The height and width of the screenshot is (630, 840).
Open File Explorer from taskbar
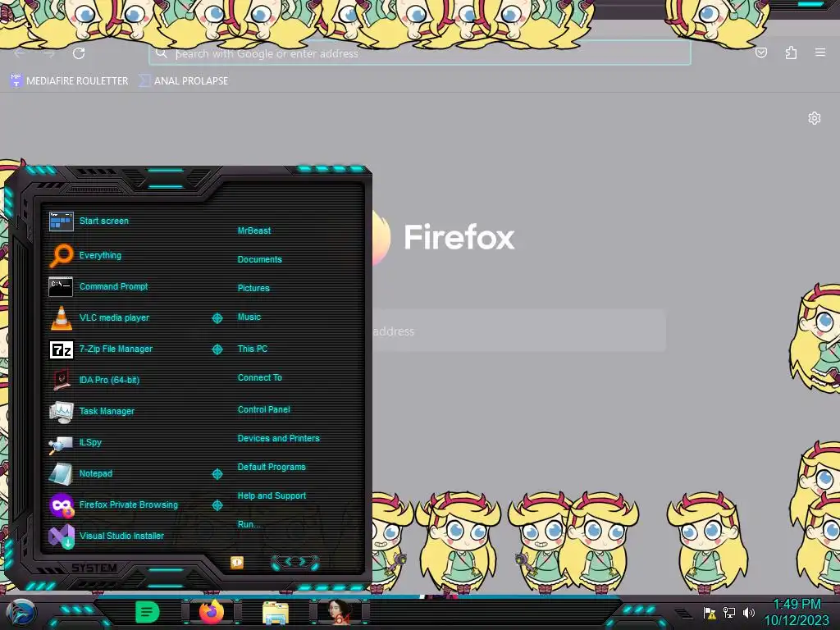[276, 612]
